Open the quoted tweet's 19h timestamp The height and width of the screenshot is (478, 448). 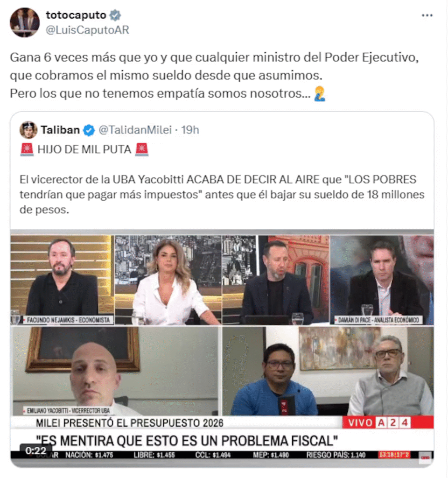click(x=190, y=130)
